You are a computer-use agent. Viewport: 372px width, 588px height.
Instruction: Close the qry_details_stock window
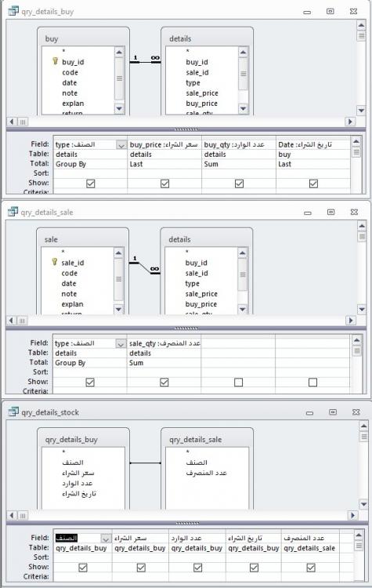pyautogui.click(x=356, y=412)
